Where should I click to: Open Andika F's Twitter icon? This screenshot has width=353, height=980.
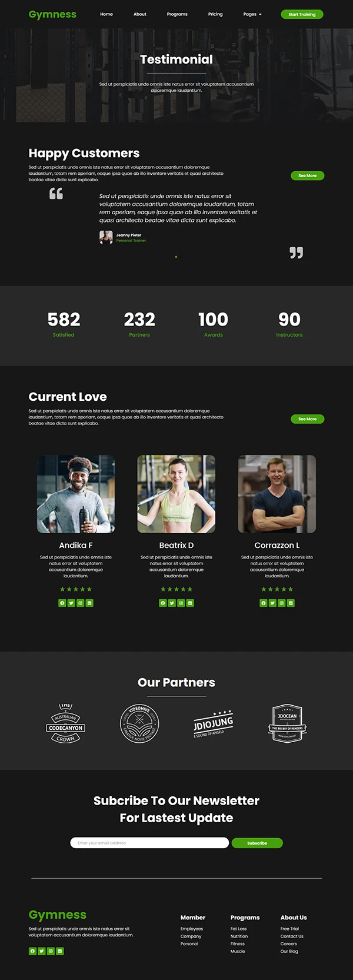point(71,603)
